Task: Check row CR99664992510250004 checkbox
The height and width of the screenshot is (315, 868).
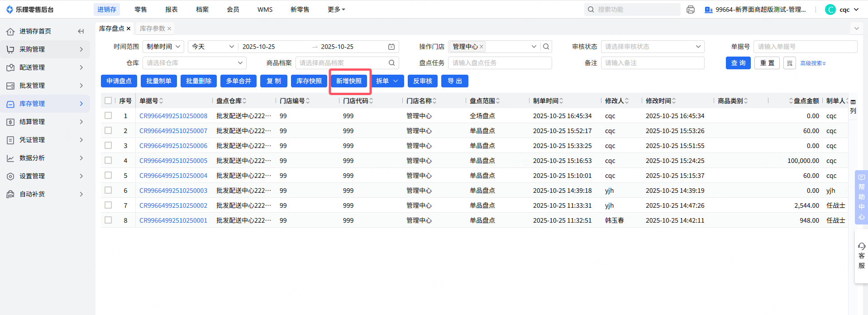Action: point(108,175)
